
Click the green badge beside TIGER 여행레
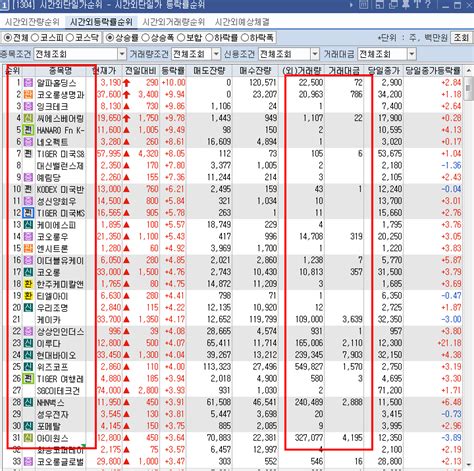[x=28, y=379]
